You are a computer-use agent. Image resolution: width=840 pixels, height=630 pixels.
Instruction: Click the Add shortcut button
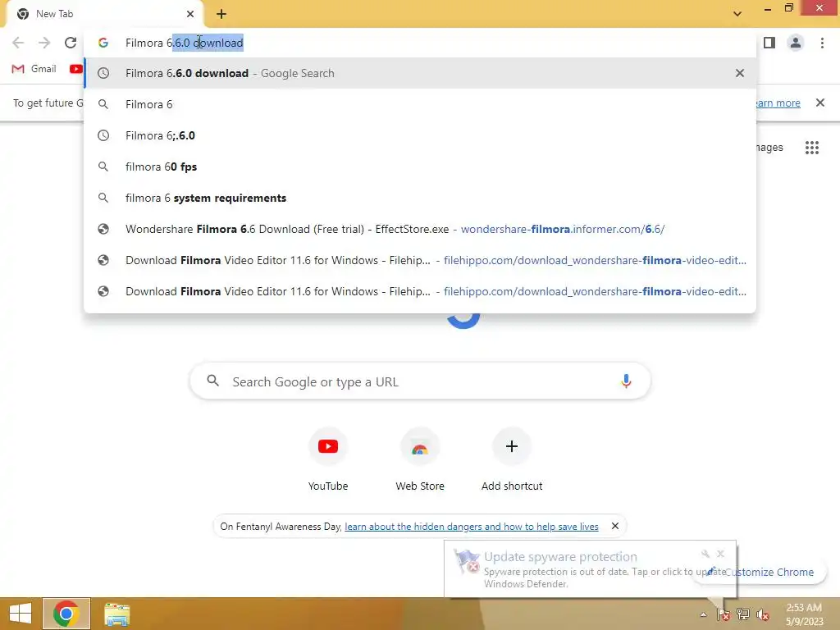pyautogui.click(x=512, y=459)
